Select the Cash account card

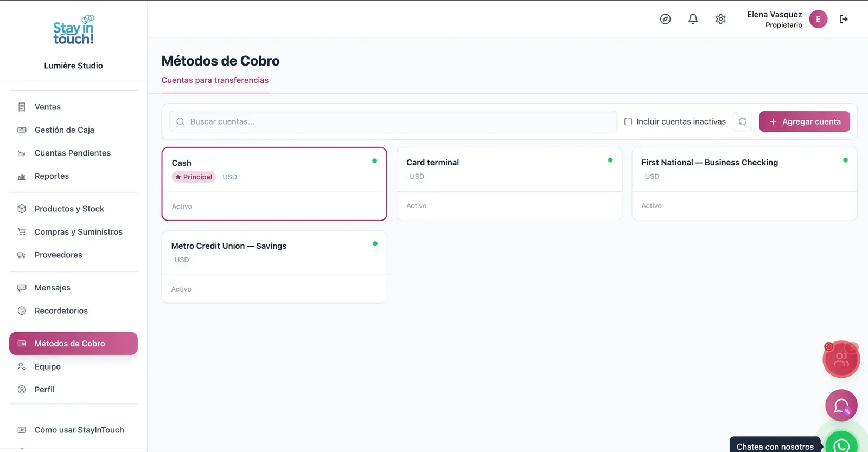point(274,184)
